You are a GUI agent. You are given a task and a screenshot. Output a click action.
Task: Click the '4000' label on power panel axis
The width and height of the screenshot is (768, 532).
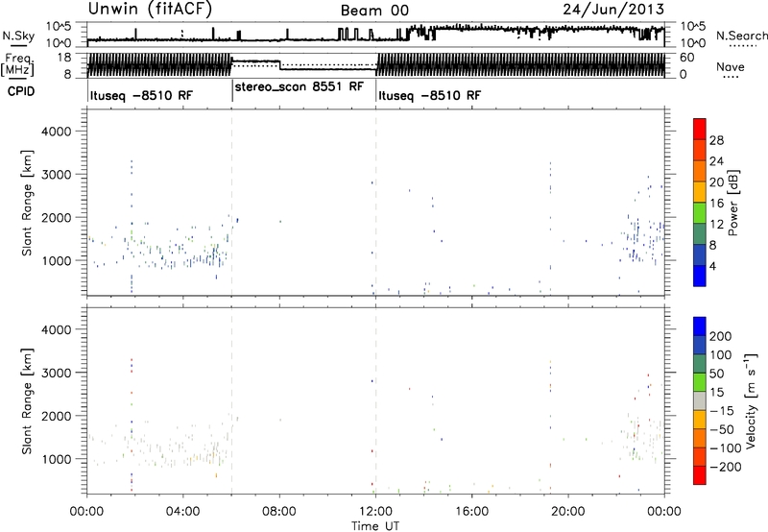click(56, 132)
